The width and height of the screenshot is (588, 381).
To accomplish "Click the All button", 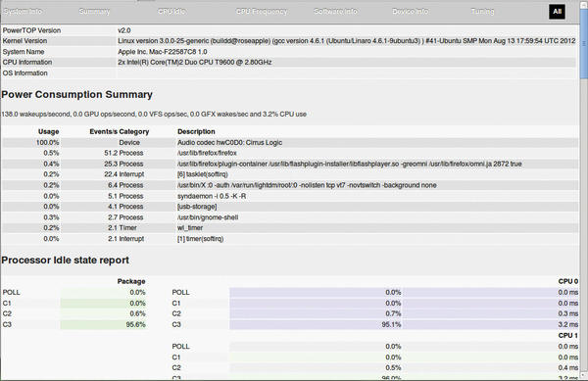I will point(557,12).
